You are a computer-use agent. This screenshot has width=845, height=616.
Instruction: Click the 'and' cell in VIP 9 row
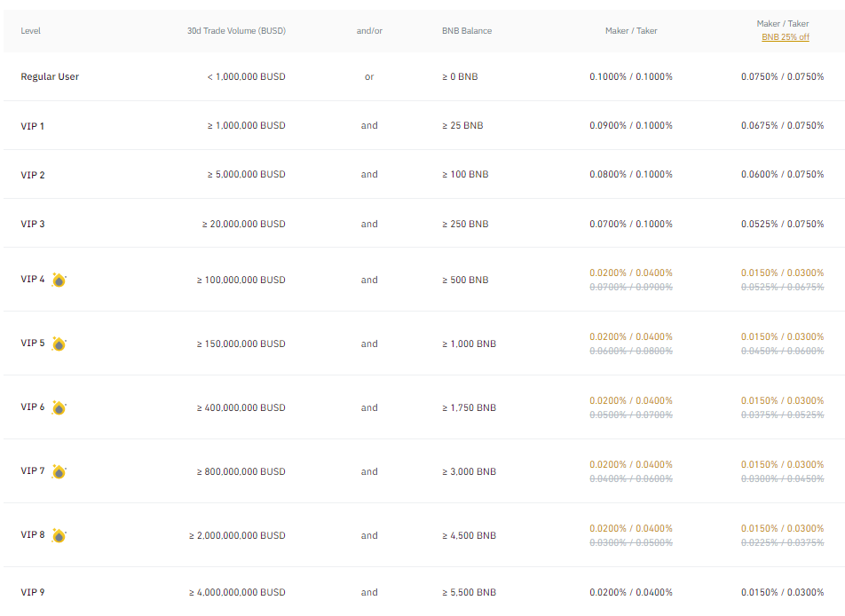coord(369,592)
